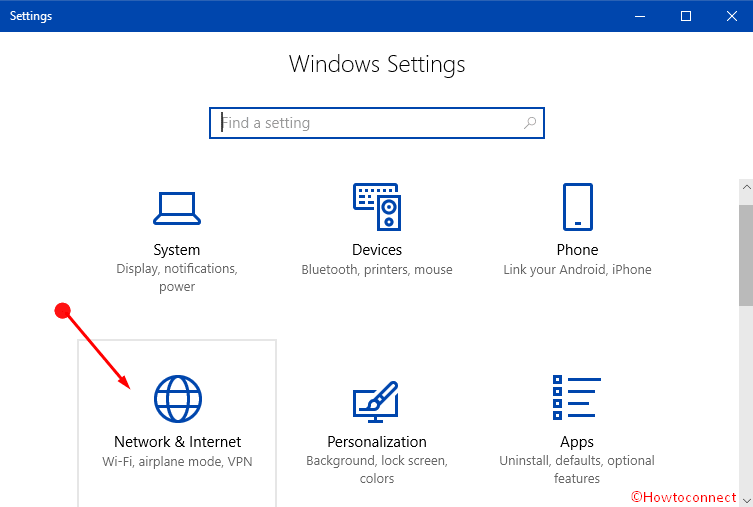Click the vertical scrollbar thumb
753x507 pixels.
coord(746,255)
